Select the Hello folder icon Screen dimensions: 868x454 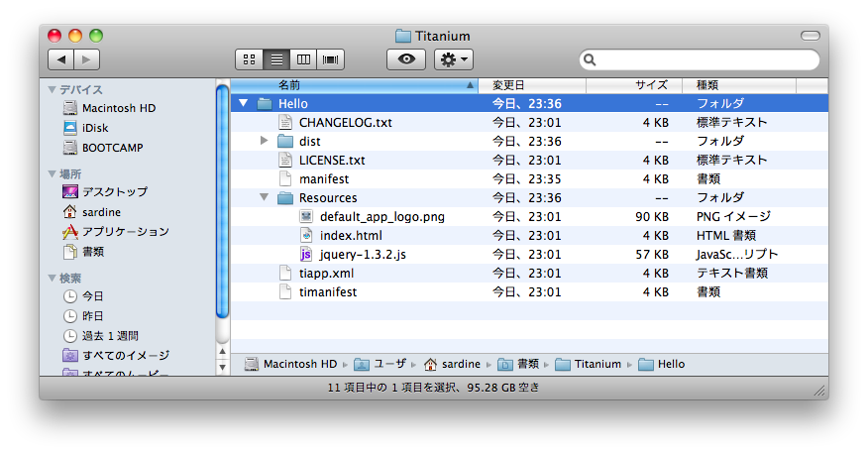(x=265, y=103)
